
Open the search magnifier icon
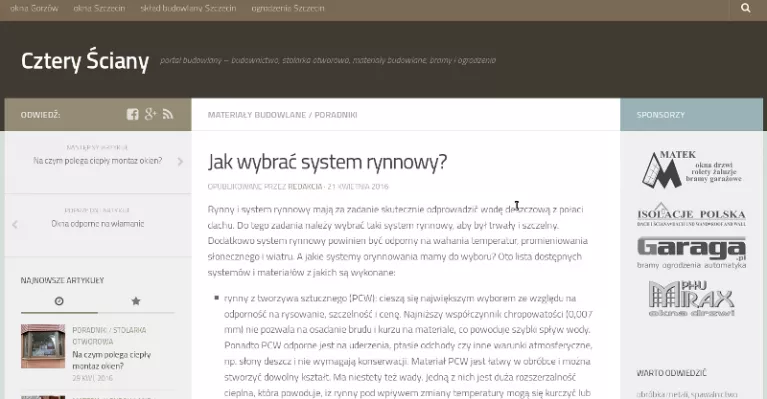tap(745, 8)
